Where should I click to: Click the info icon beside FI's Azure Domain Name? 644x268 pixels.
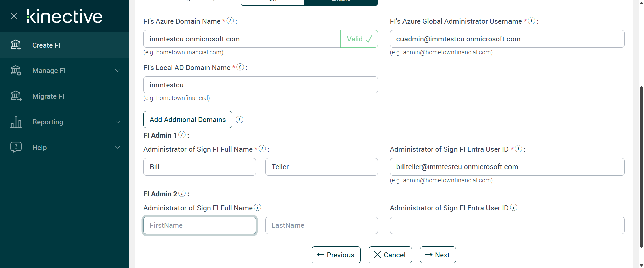(230, 21)
